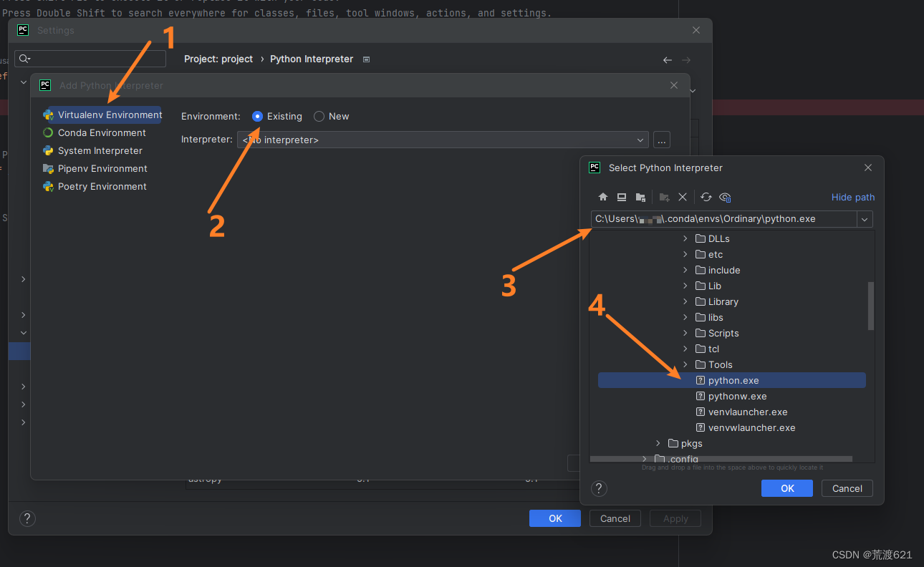Refresh the file tree

click(706, 197)
